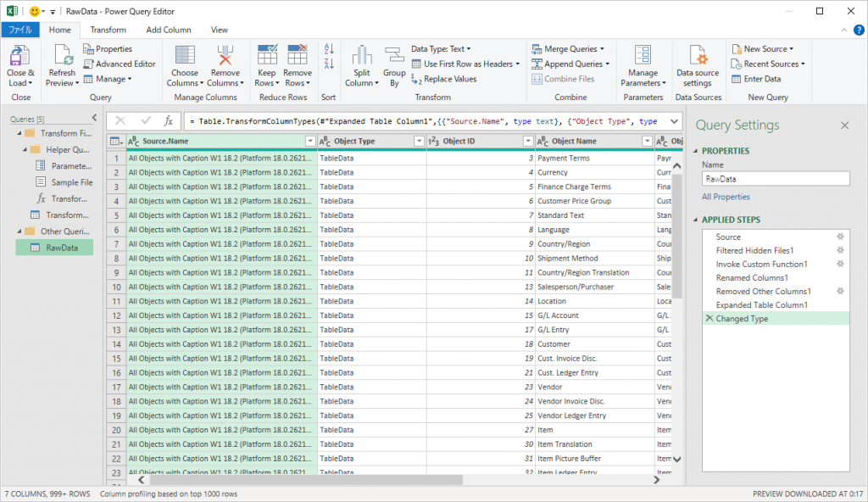Open Object Type column filter dropdown
The image size is (868, 502).
coord(419,142)
